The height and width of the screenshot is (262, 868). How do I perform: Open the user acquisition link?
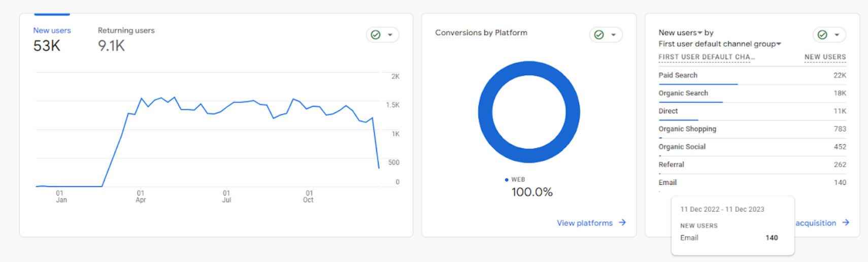815,223
